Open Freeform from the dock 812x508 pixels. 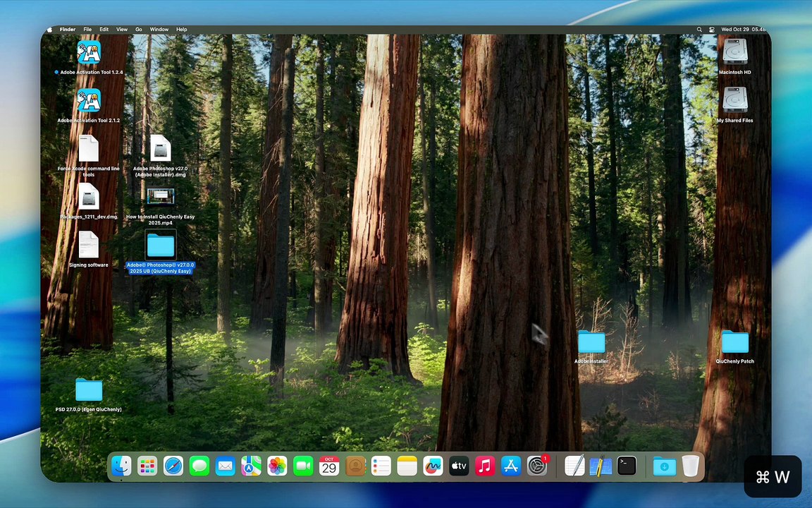[x=433, y=466]
